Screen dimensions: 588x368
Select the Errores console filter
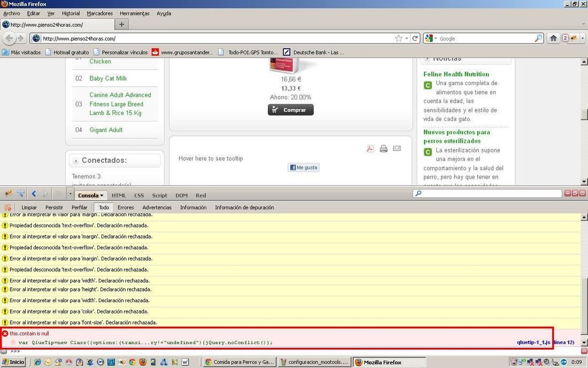click(126, 208)
